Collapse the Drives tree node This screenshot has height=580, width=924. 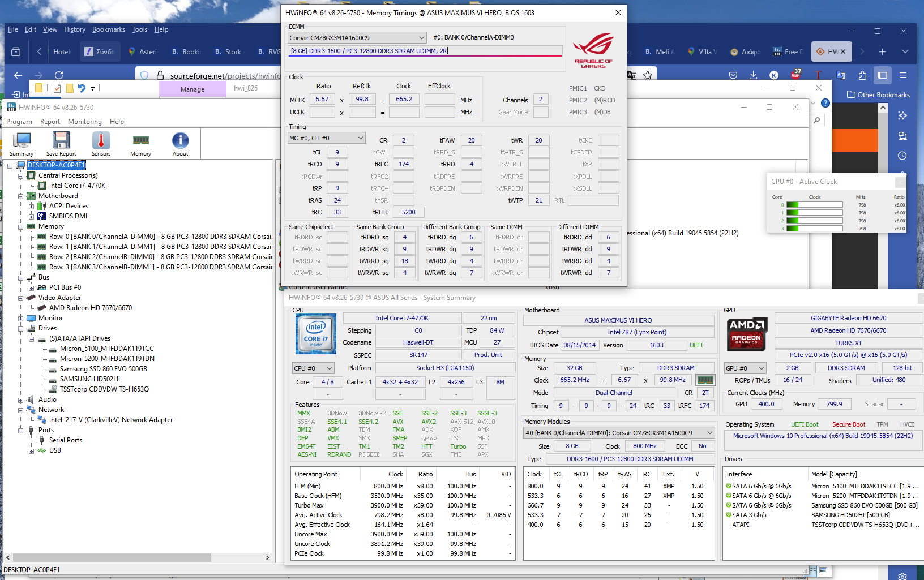coord(21,328)
